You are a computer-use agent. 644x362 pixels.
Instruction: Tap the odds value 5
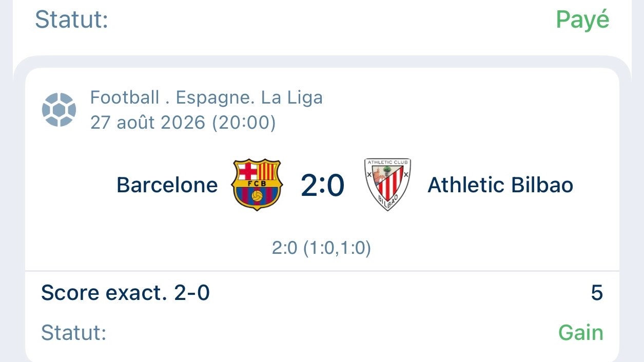point(597,293)
